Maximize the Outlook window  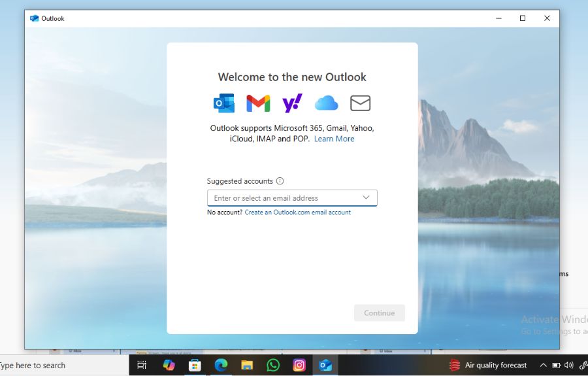pos(523,18)
